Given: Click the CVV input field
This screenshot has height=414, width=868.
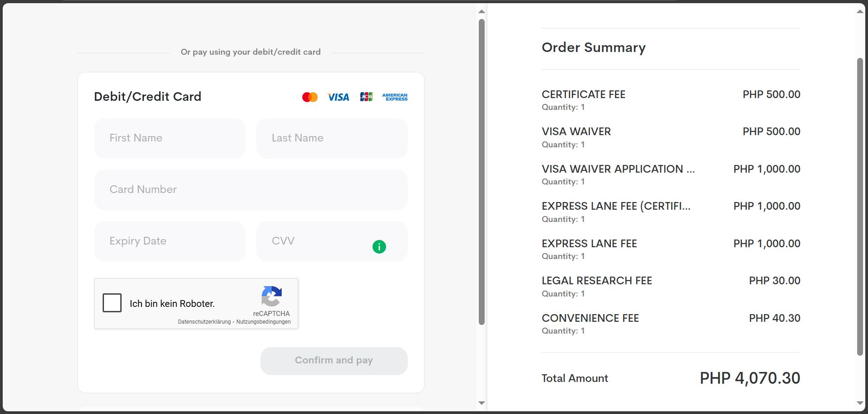Looking at the screenshot, I should click(316, 241).
